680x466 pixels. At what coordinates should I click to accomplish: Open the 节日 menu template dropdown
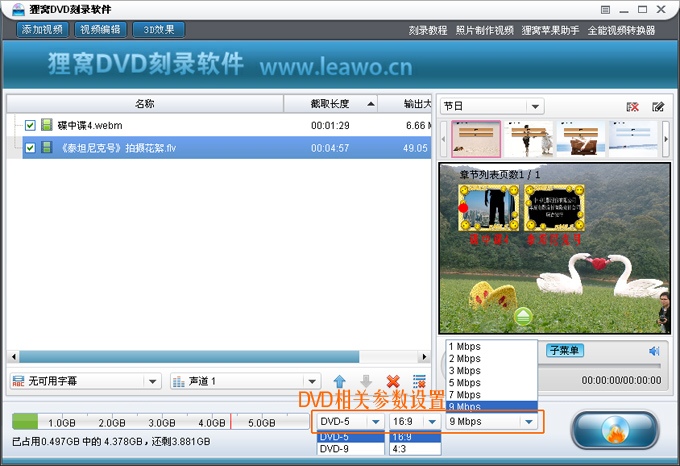point(492,106)
